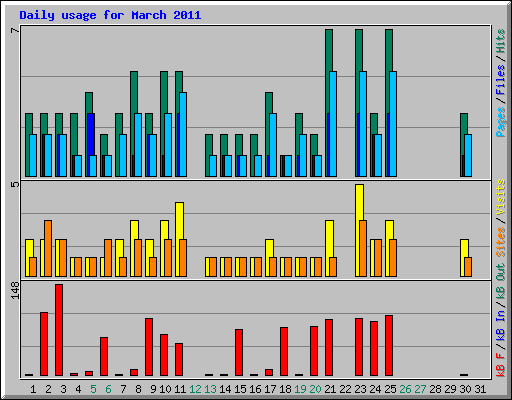Click the Pages legend label
This screenshot has height=400, width=512.
pos(501,122)
